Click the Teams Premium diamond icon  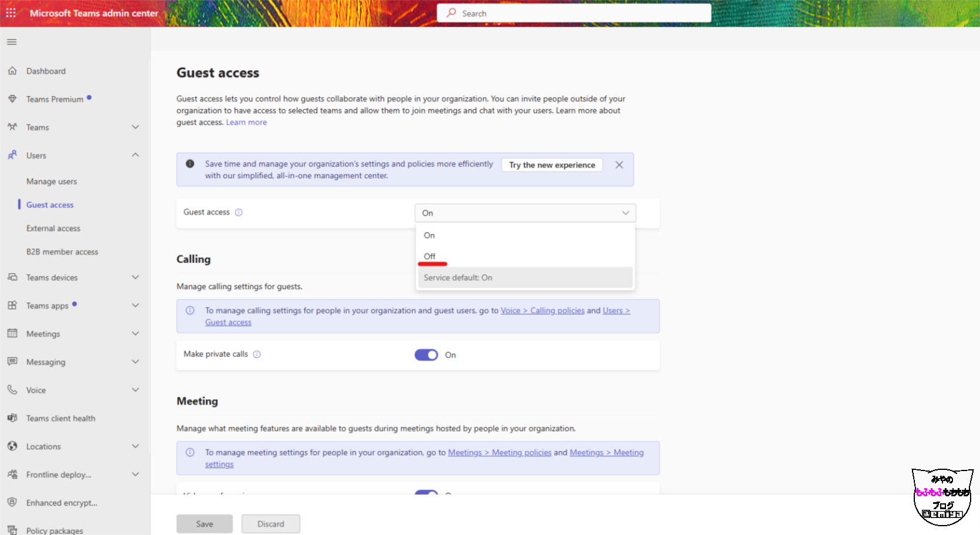click(12, 99)
